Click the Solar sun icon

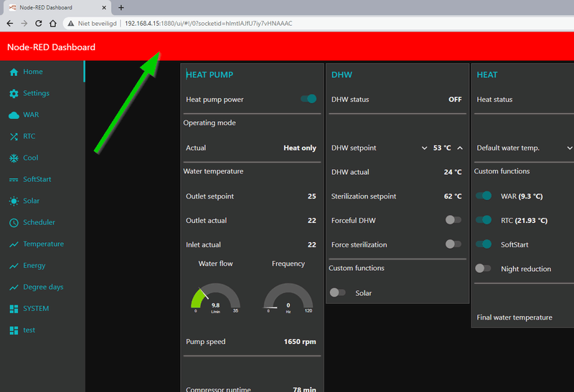click(14, 201)
